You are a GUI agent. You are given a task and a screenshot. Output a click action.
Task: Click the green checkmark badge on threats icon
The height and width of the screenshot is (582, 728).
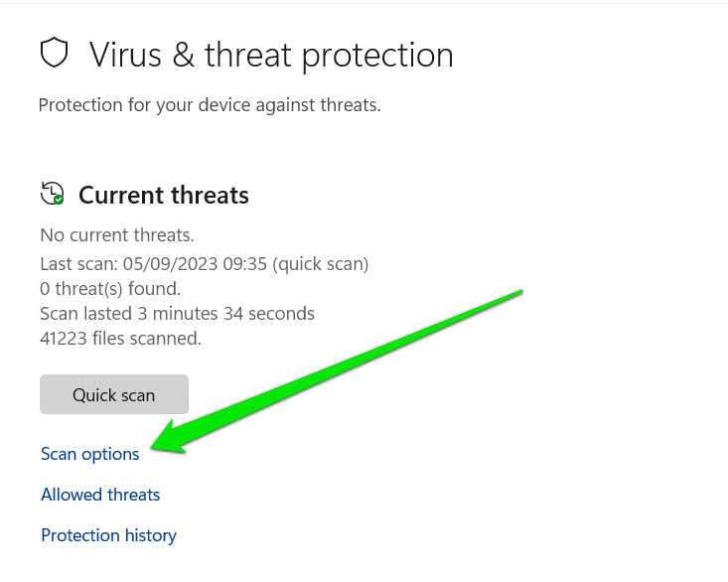coord(59,200)
